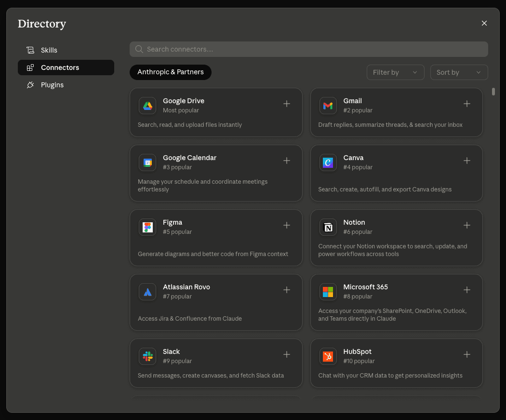
Task: Close the Directory dialog
Action: click(484, 23)
